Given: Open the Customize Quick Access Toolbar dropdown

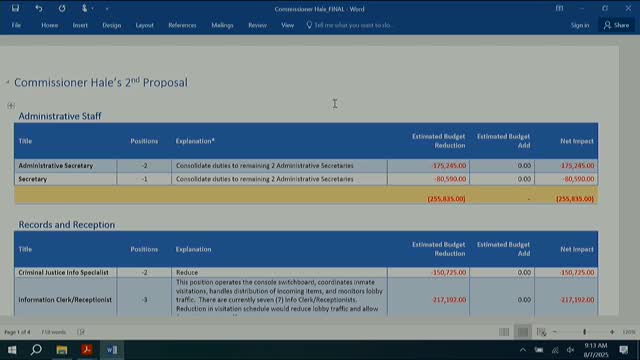Looking at the screenshot, I should coord(107,9).
